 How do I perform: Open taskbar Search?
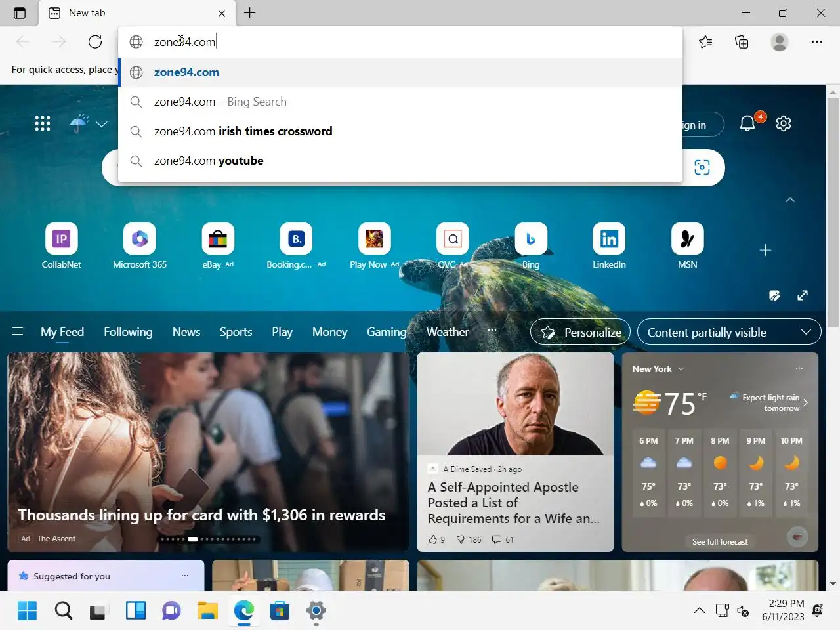tap(63, 610)
